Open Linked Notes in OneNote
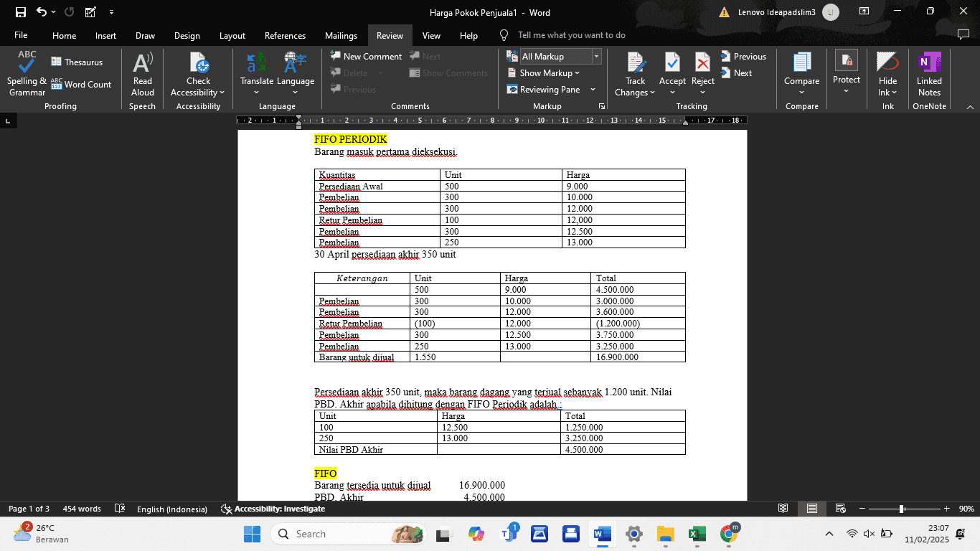 [x=929, y=73]
